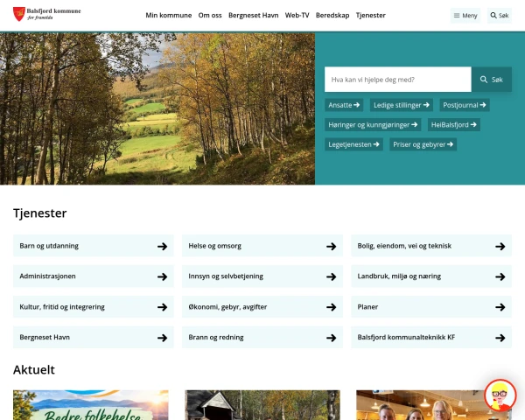This screenshot has height=420, width=525.
Task: Open the Ansatte quick link
Action: point(344,105)
